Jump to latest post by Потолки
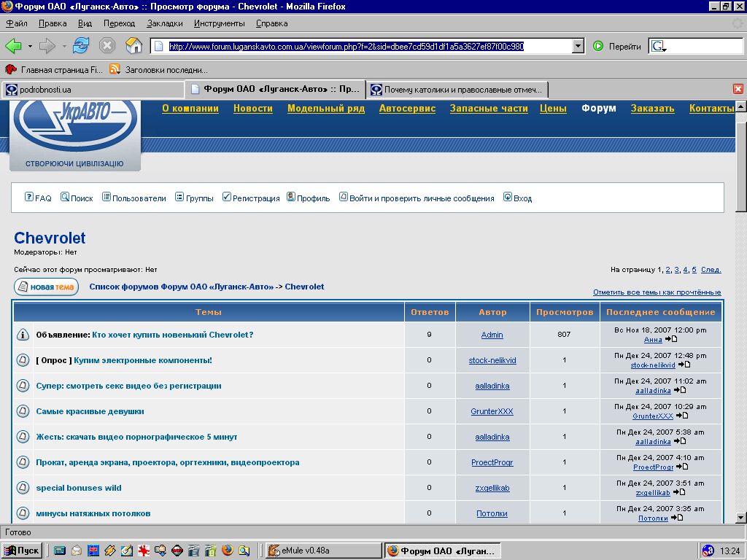Viewport: 747px width, 560px height. point(676,518)
